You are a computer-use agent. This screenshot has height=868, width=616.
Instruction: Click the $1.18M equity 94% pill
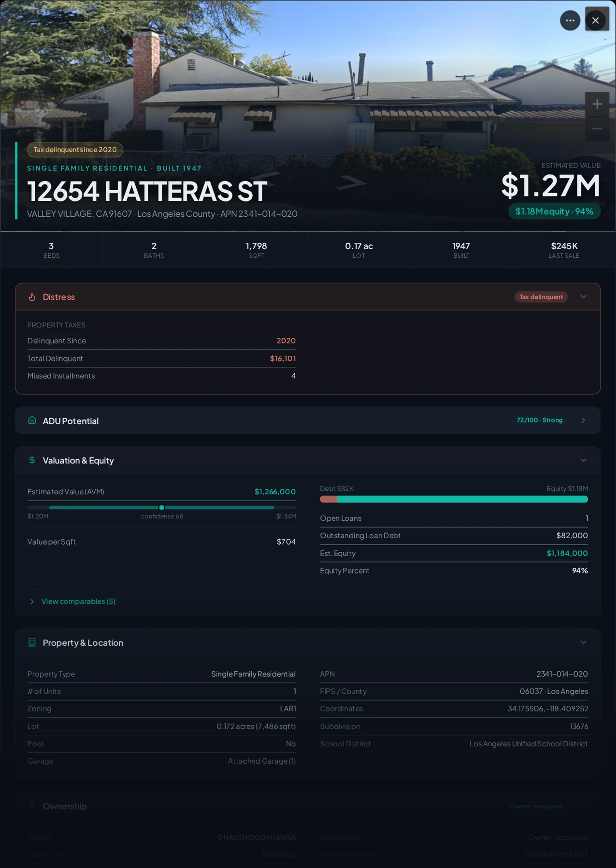pos(554,211)
